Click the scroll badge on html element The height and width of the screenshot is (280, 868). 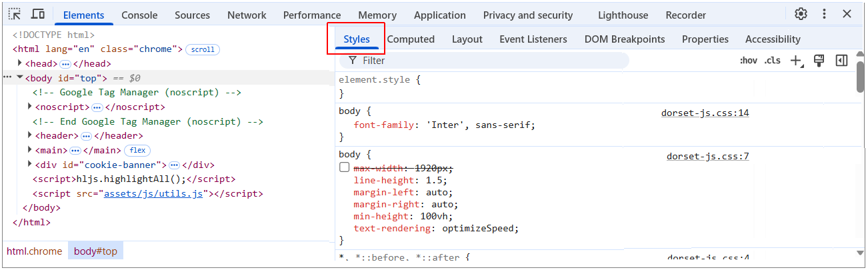[x=203, y=49]
